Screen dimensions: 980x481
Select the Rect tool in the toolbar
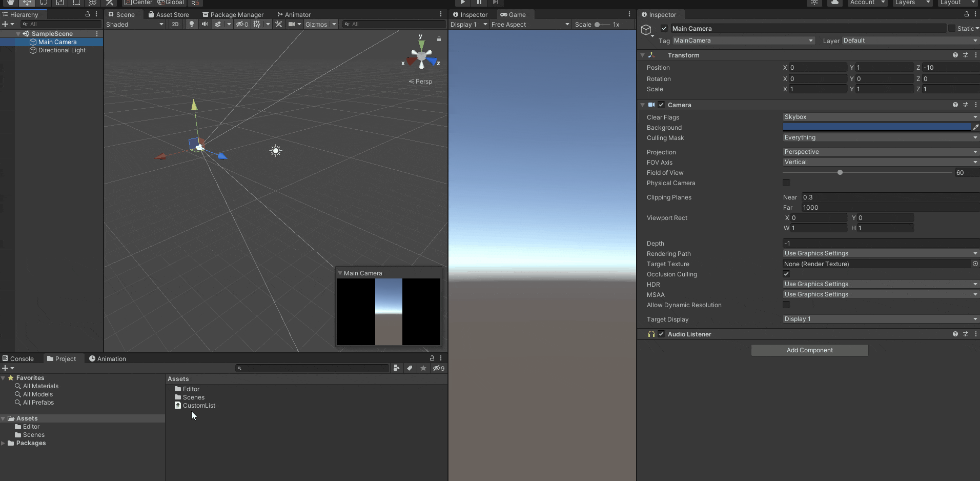point(77,3)
